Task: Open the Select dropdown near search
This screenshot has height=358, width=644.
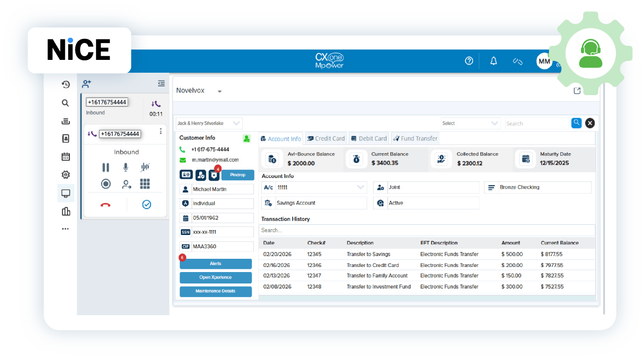Action: click(471, 123)
